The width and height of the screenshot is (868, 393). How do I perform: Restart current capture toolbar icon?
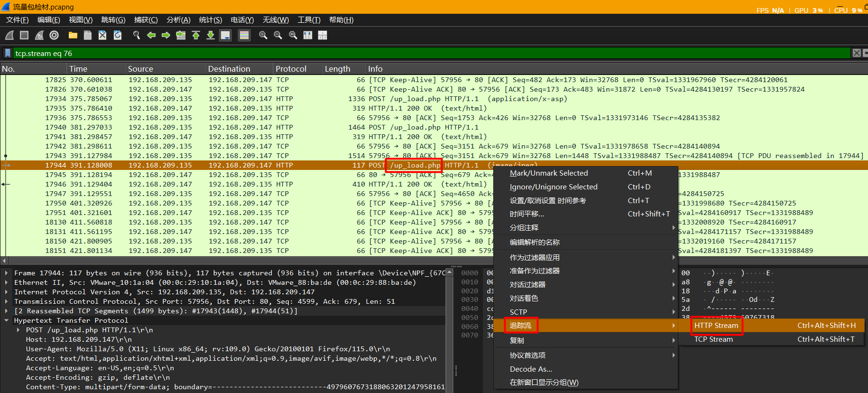pyautogui.click(x=39, y=35)
